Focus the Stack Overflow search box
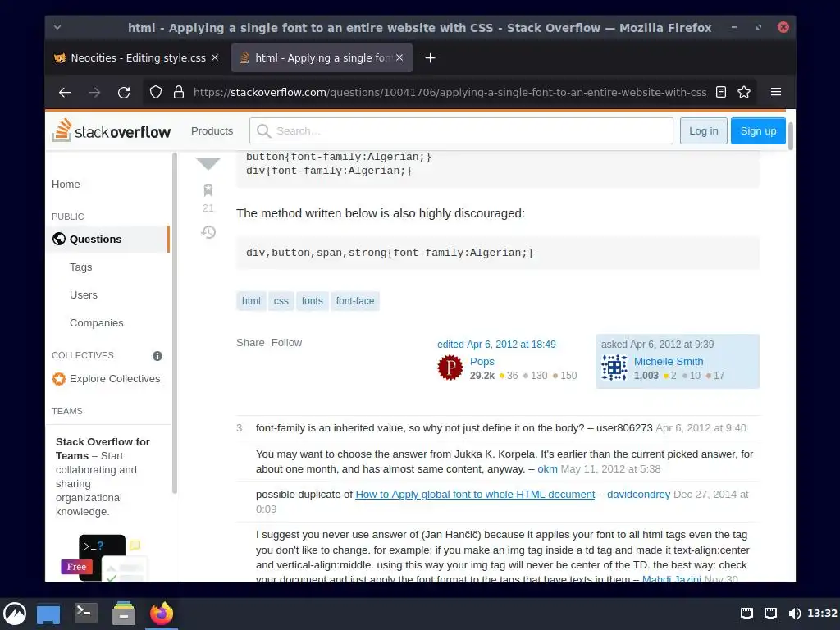This screenshot has height=630, width=840. [461, 130]
